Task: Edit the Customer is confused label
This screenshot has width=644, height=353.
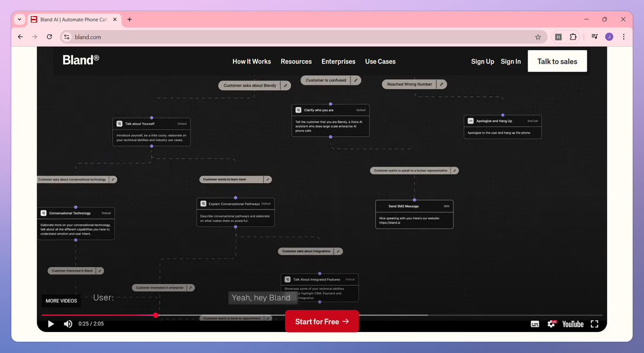Action: [x=356, y=80]
